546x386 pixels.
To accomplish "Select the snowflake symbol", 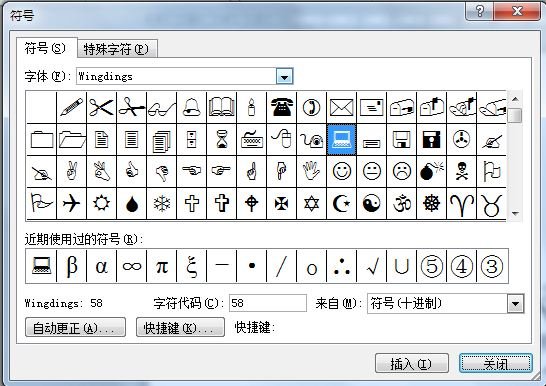I will click(x=162, y=203).
